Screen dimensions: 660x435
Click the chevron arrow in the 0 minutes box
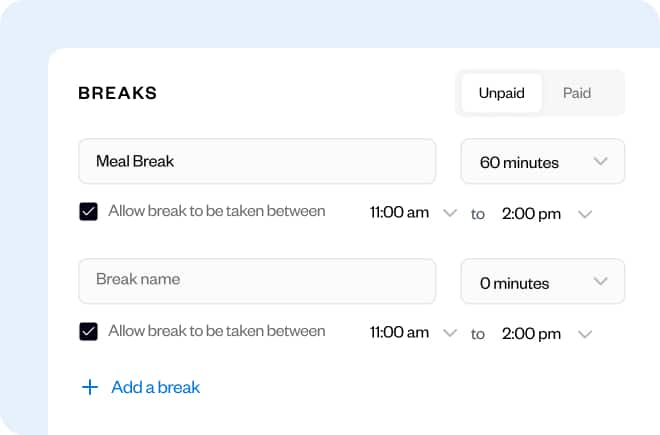601,282
